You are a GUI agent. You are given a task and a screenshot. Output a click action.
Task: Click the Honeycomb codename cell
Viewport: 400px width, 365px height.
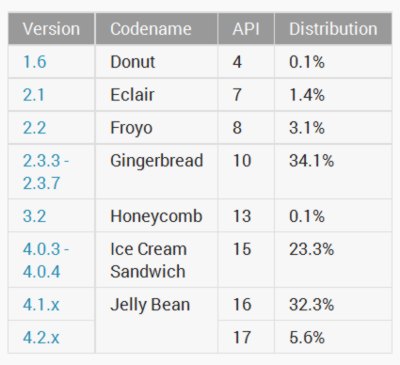point(157,216)
